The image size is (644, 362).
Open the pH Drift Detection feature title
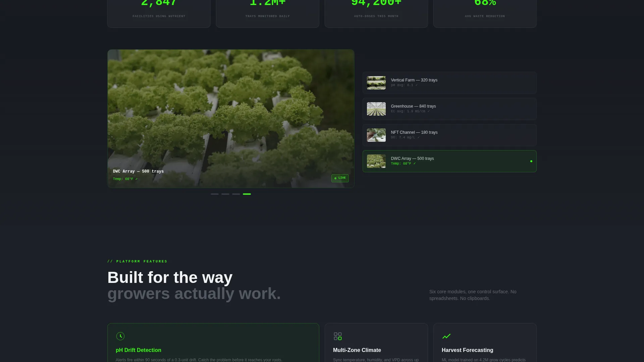pos(139,350)
